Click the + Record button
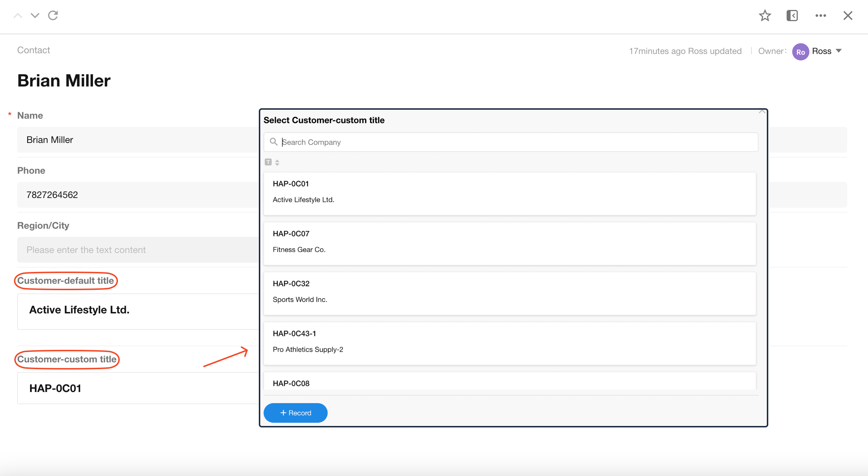This screenshot has width=868, height=476. [x=295, y=413]
